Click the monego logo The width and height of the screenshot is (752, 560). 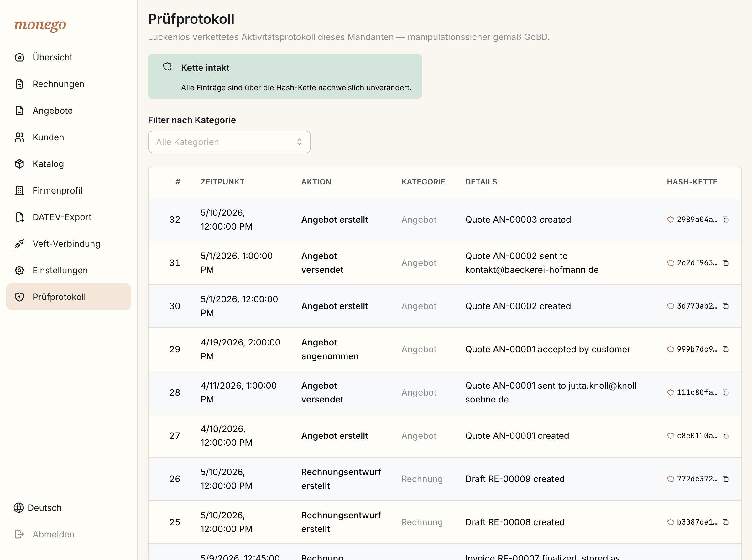[40, 25]
